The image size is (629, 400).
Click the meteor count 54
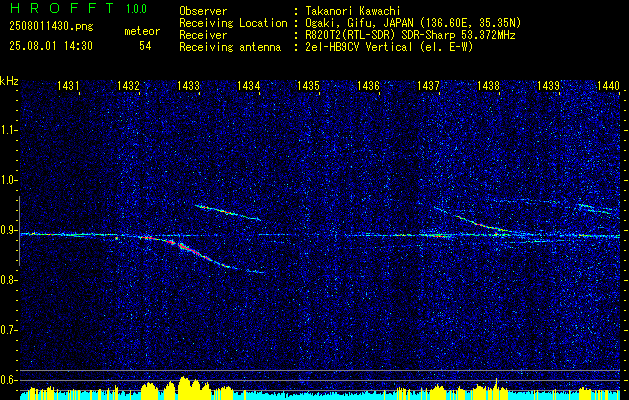click(145, 46)
